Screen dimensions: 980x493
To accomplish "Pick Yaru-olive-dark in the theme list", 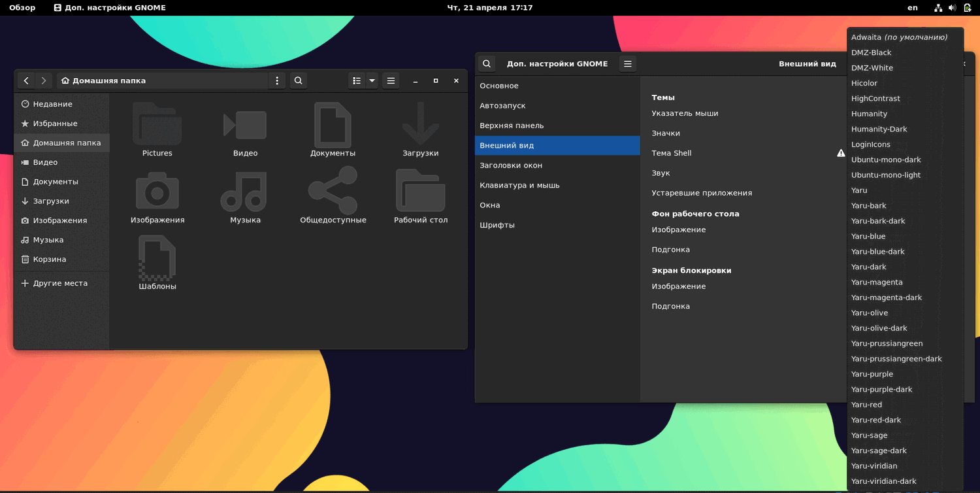I will tap(905, 328).
